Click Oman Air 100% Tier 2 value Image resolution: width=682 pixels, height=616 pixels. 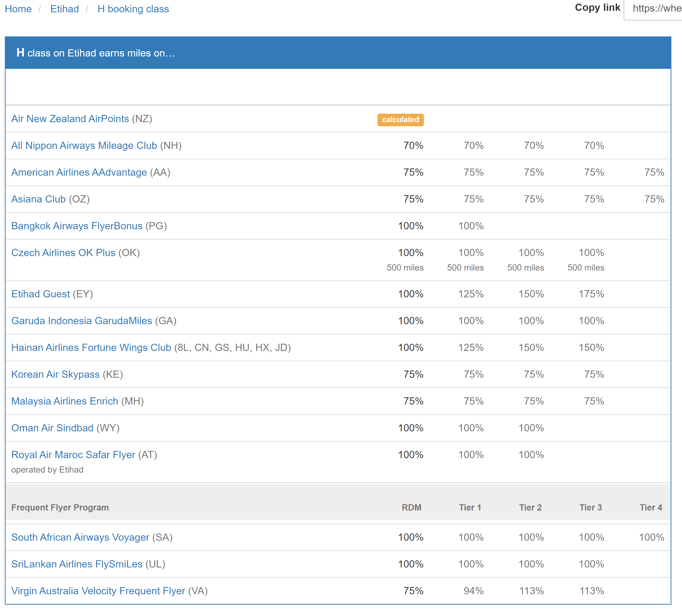531,428
